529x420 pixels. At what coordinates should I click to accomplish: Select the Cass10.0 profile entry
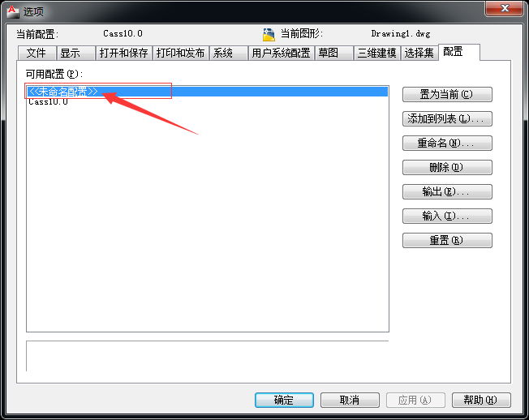pyautogui.click(x=48, y=102)
